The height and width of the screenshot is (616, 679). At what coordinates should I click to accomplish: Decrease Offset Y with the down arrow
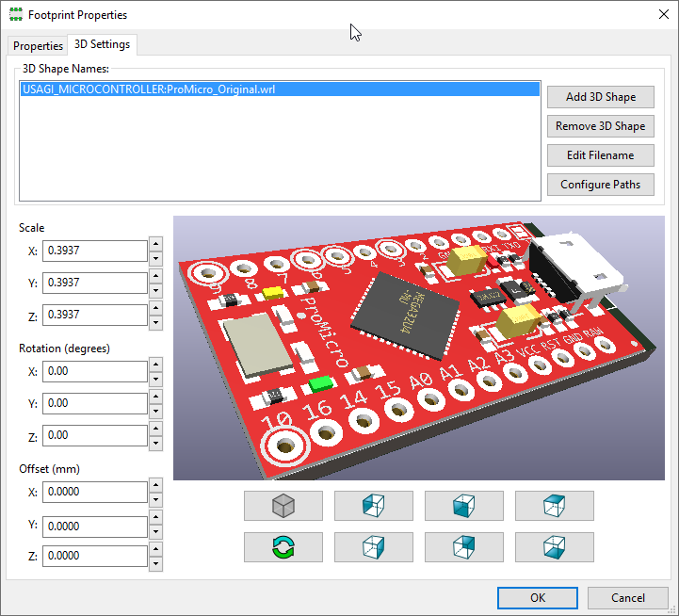tap(156, 531)
